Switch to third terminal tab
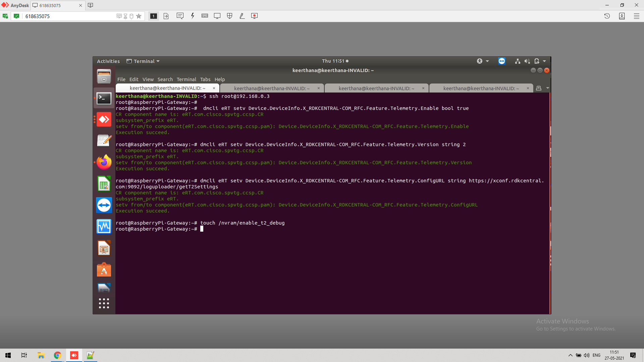Viewport: 644px width, 362px height. point(376,88)
